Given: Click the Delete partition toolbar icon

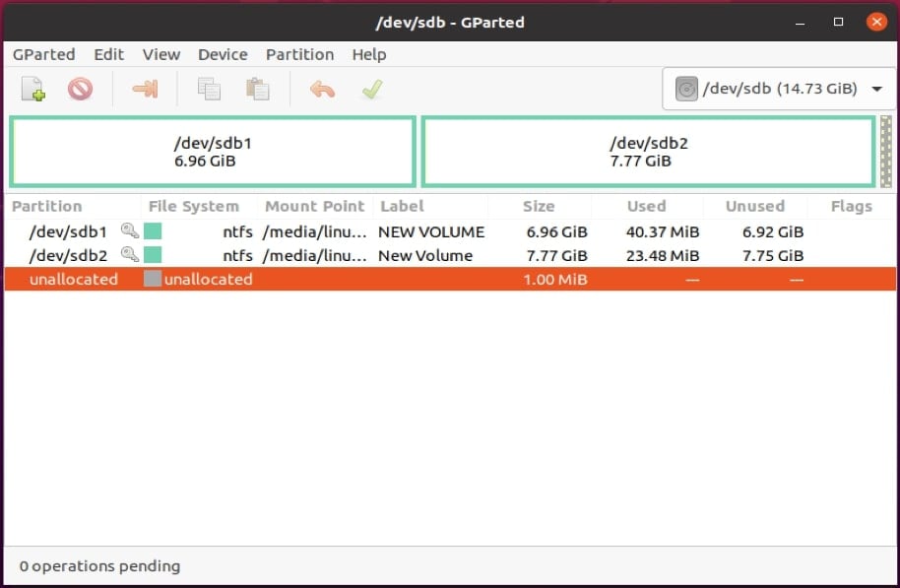Looking at the screenshot, I should pos(80,89).
